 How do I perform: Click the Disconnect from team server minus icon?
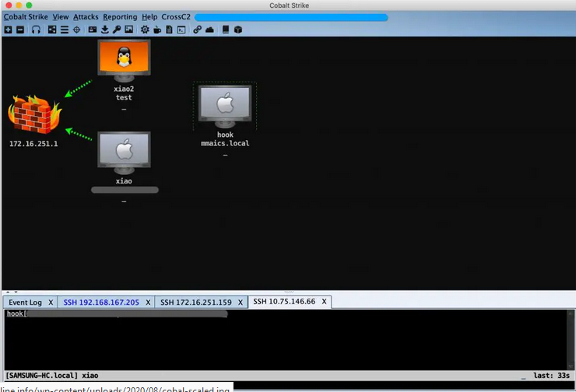pos(20,30)
